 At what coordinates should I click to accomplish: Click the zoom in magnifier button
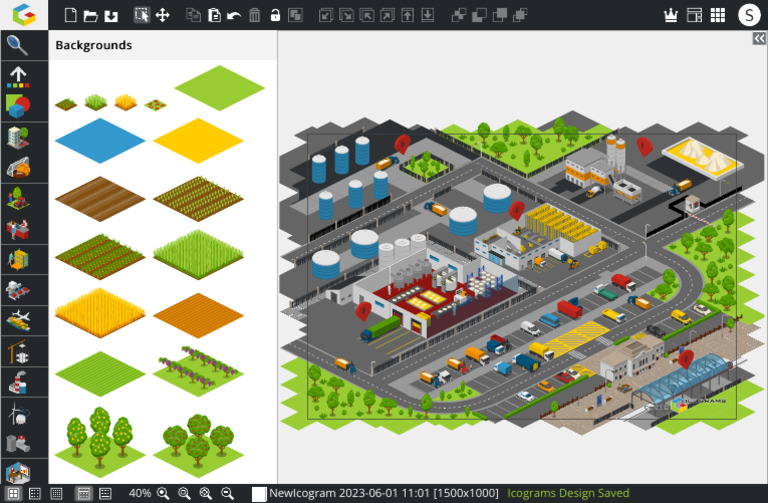tap(163, 493)
